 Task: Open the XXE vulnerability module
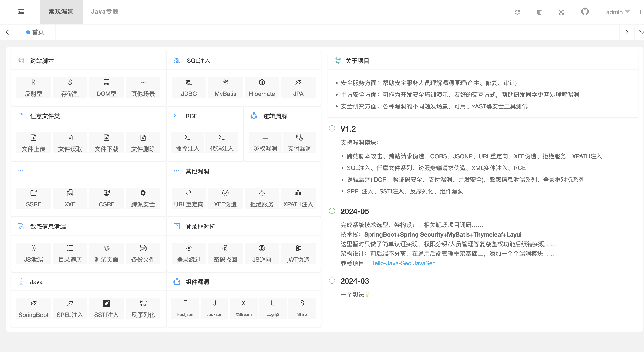pos(70,198)
